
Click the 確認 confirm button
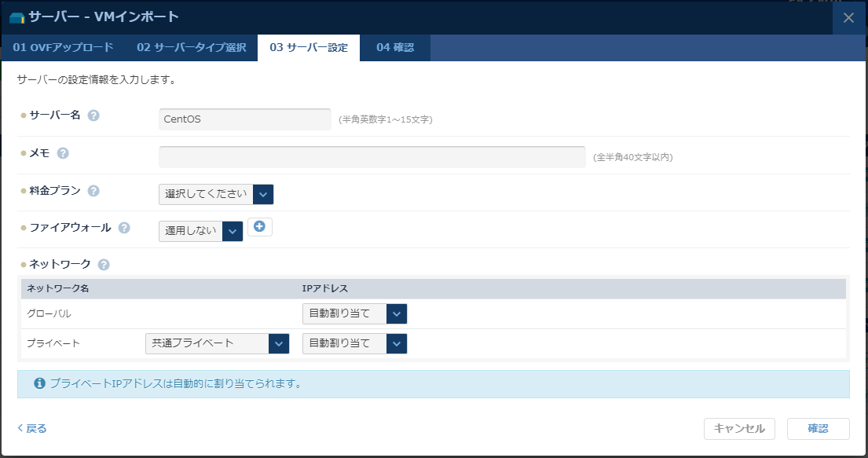coord(819,428)
